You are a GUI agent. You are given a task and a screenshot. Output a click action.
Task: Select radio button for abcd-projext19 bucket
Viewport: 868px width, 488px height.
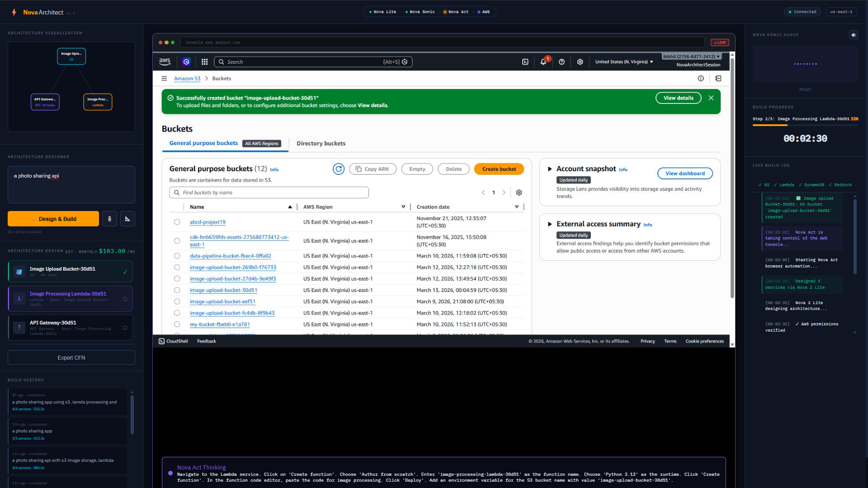(177, 222)
